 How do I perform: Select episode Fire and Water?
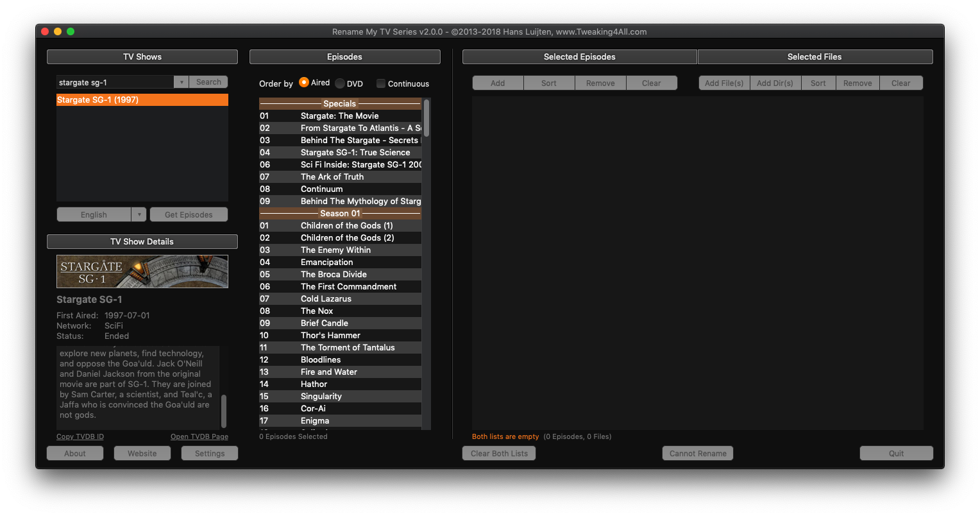340,372
